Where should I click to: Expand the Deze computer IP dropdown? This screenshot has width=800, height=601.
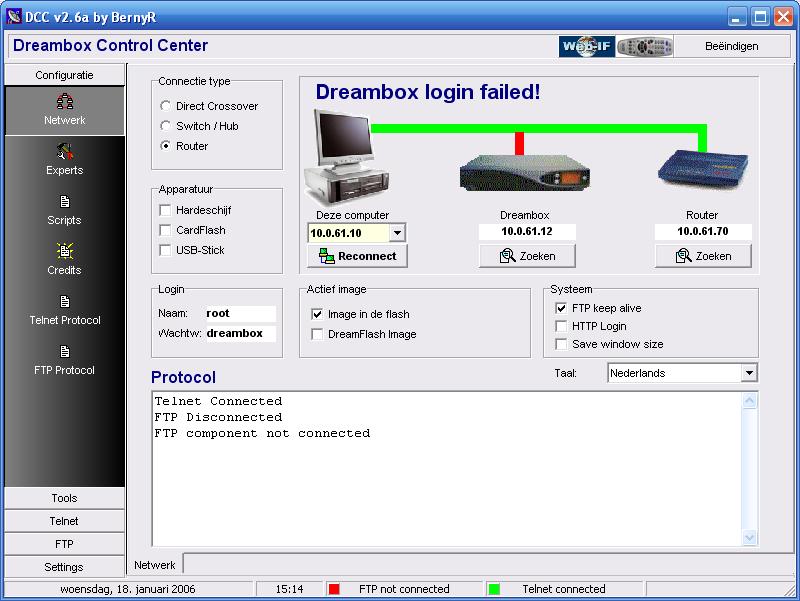coord(397,233)
